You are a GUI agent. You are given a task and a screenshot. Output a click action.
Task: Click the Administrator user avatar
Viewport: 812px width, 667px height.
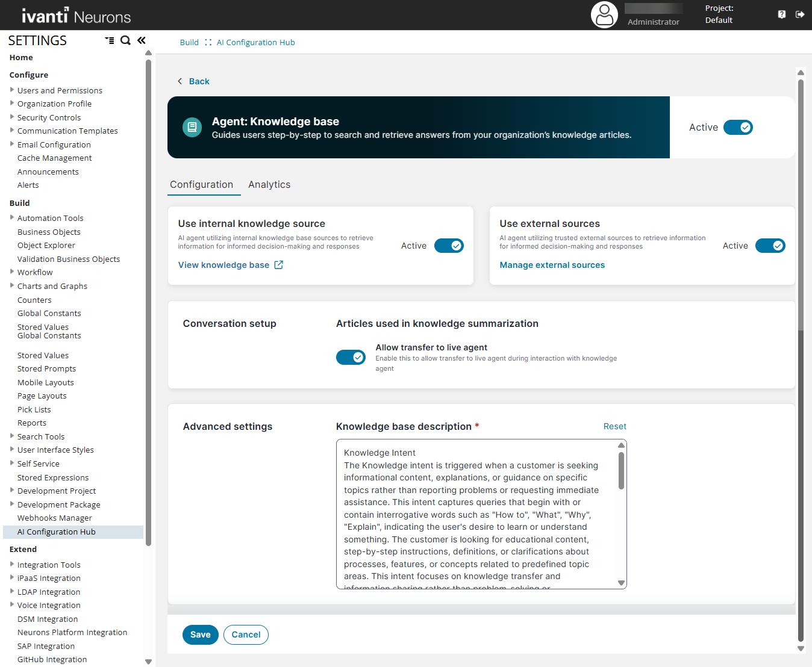pos(604,15)
